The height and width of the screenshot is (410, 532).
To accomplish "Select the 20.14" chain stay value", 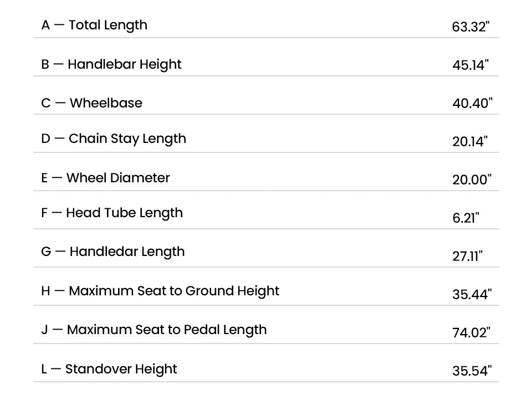I will (470, 141).
